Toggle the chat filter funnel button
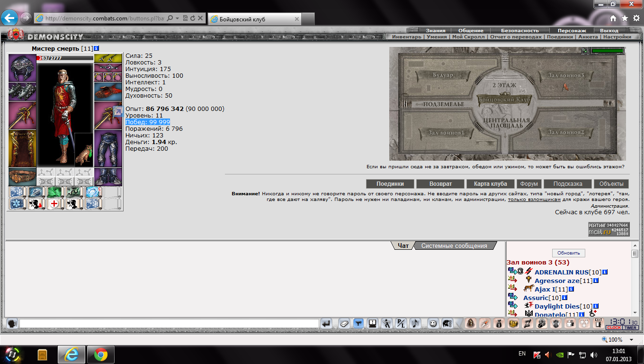 click(x=358, y=324)
